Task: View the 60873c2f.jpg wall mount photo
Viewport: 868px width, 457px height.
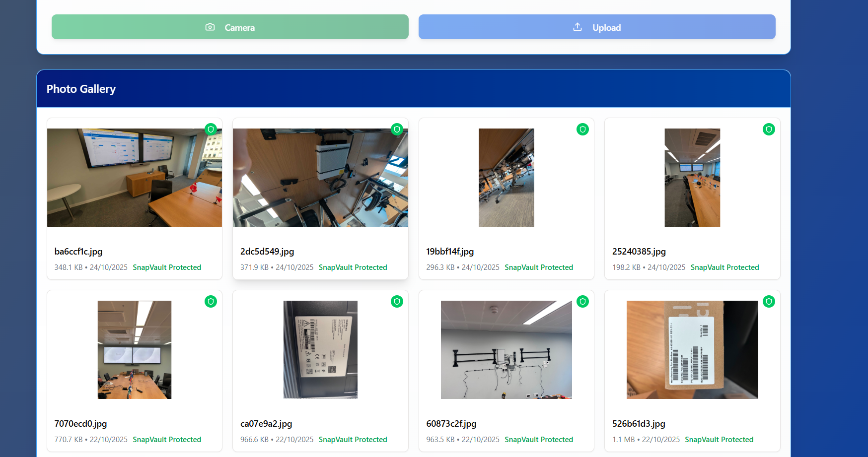Action: 506,350
